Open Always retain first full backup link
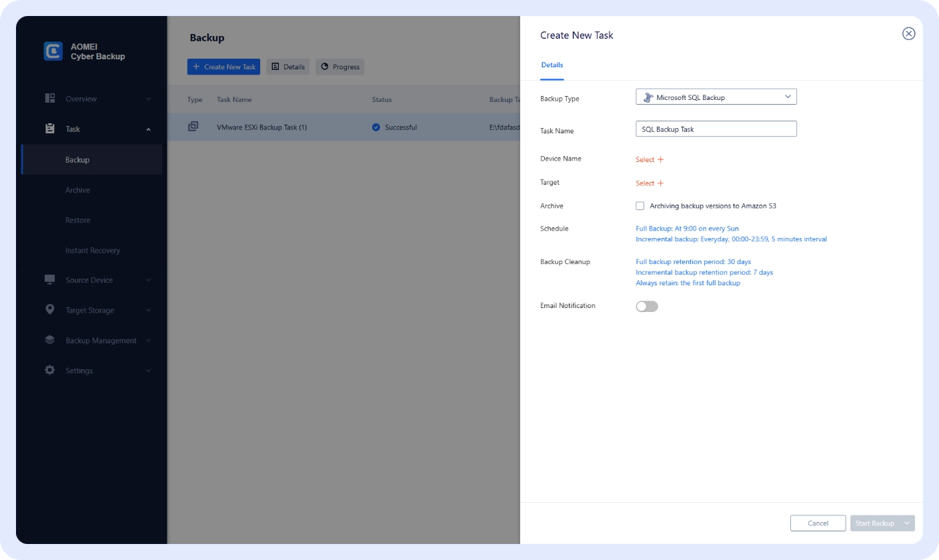This screenshot has width=939, height=560. (688, 283)
